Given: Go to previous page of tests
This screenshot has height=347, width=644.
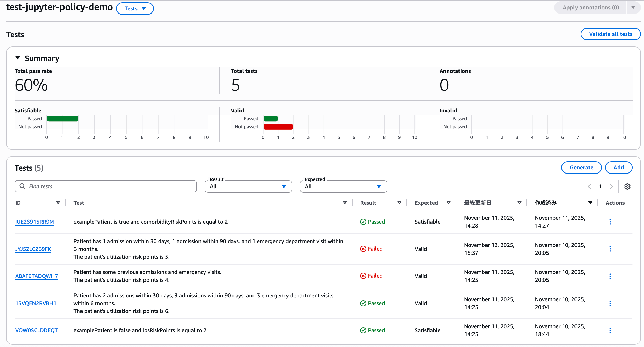Looking at the screenshot, I should [590, 186].
